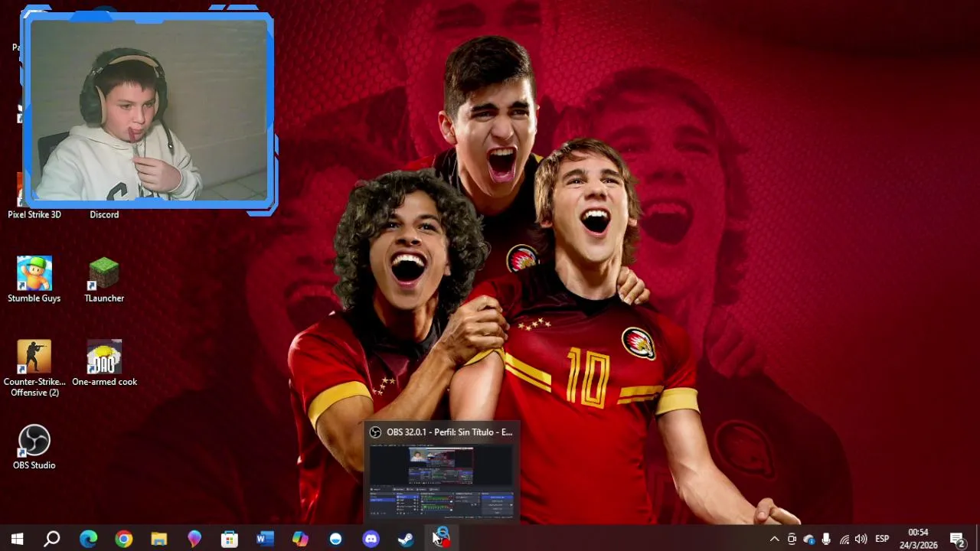Select the TLauncher desktop shortcut

click(x=104, y=279)
